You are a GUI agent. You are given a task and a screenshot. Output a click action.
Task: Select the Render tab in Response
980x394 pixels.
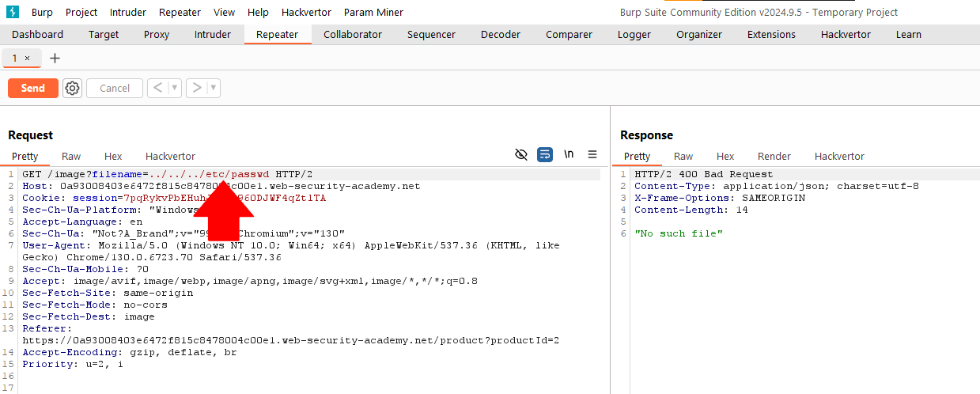coord(774,157)
